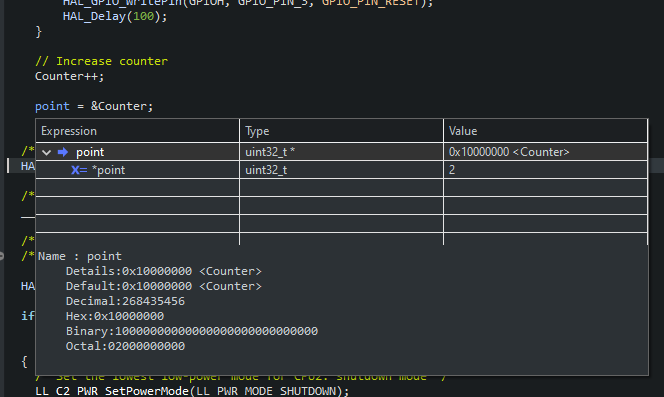
Task: Click the LL_C2_PWR_SetPowerMode code line
Action: pyautogui.click(x=192, y=391)
